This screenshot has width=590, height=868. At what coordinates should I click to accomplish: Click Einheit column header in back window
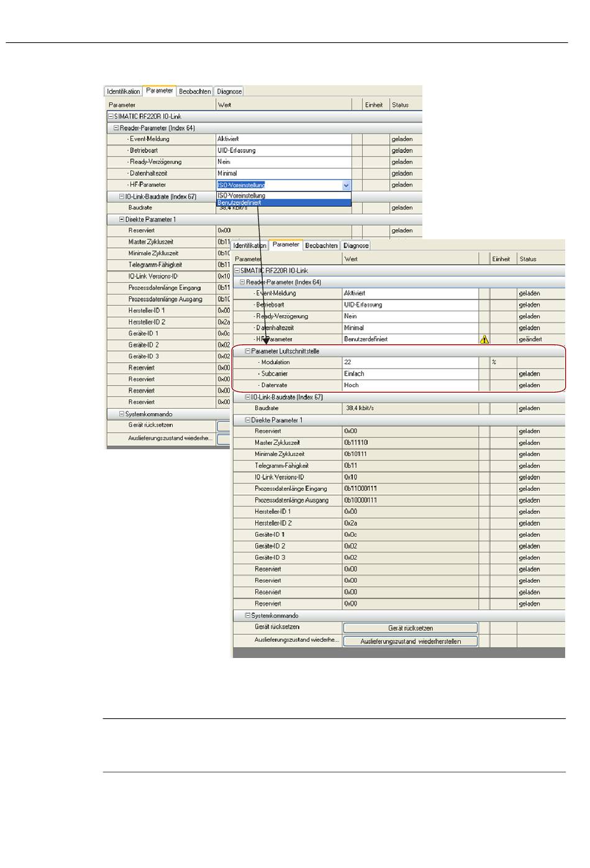pos(375,105)
